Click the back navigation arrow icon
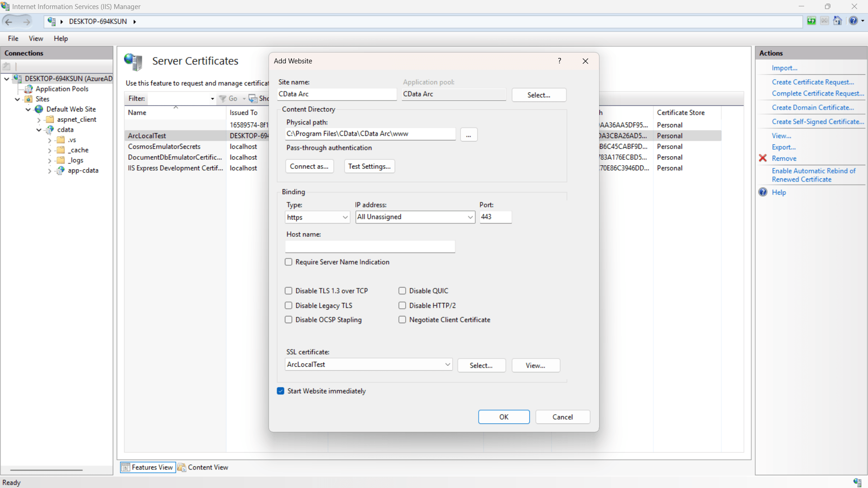868x488 pixels. 9,21
